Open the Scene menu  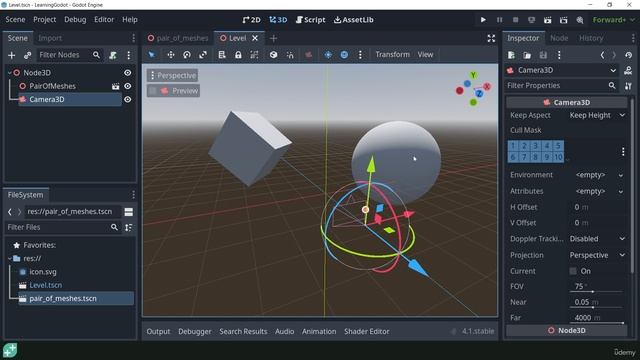pos(15,20)
